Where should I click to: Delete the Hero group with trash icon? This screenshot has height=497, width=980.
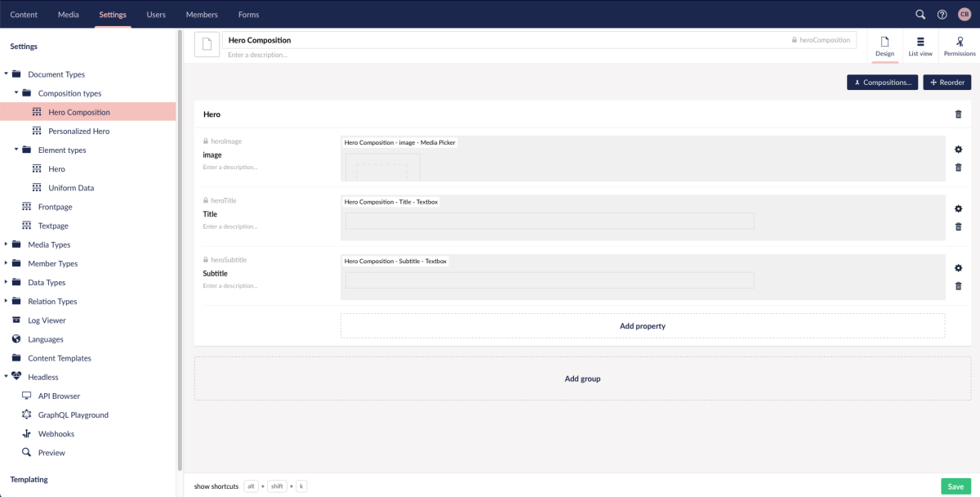(959, 114)
